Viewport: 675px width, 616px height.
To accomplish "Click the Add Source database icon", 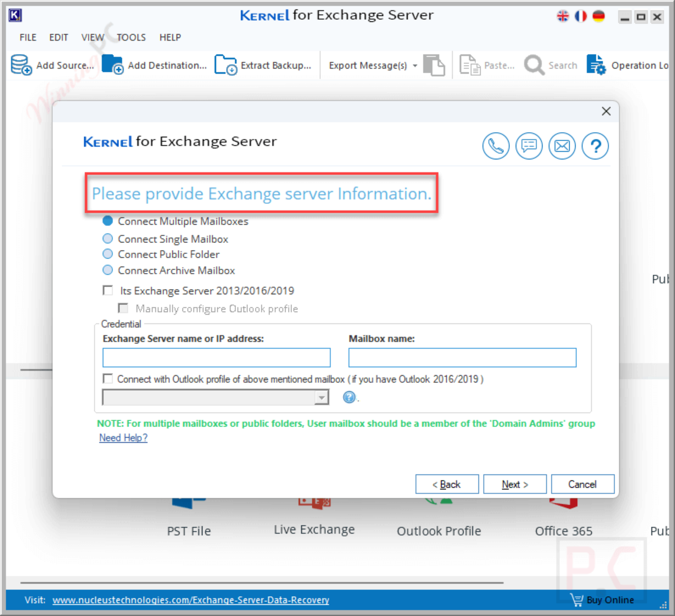I will click(21, 65).
